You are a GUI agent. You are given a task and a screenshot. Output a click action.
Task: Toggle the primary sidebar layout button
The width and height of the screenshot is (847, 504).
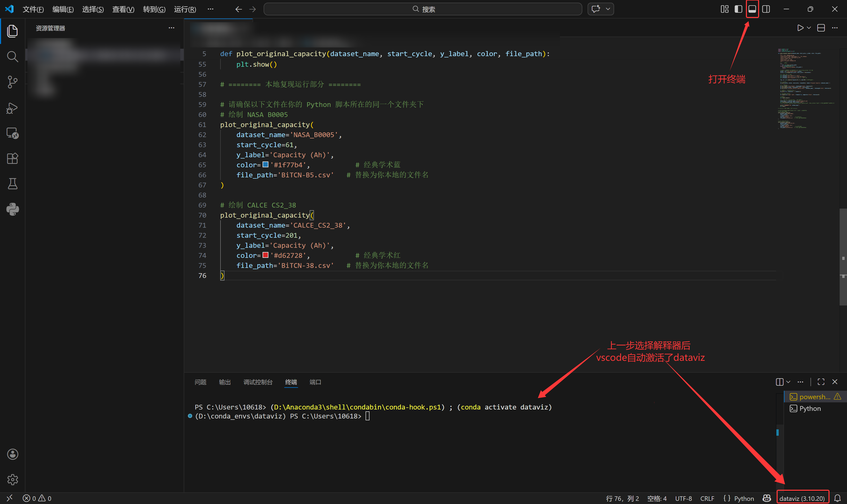pyautogui.click(x=738, y=9)
